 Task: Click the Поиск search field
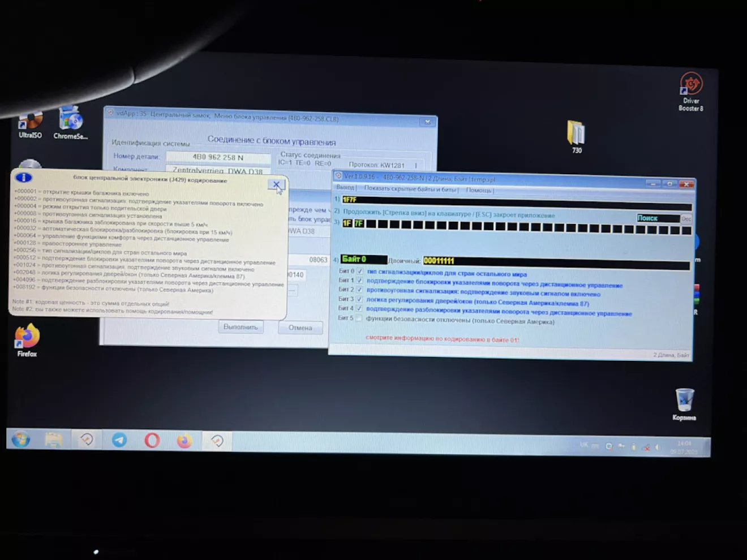(x=657, y=218)
